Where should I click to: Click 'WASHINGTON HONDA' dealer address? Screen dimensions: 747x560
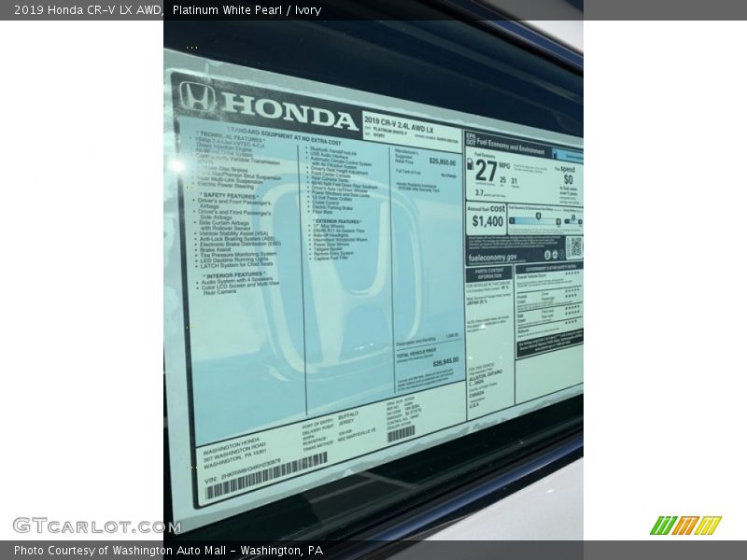coord(232,446)
